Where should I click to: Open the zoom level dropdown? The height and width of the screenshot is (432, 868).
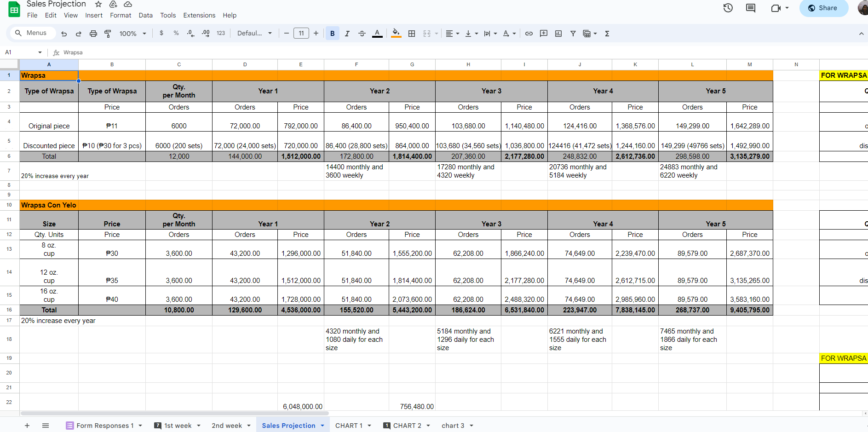(x=133, y=34)
